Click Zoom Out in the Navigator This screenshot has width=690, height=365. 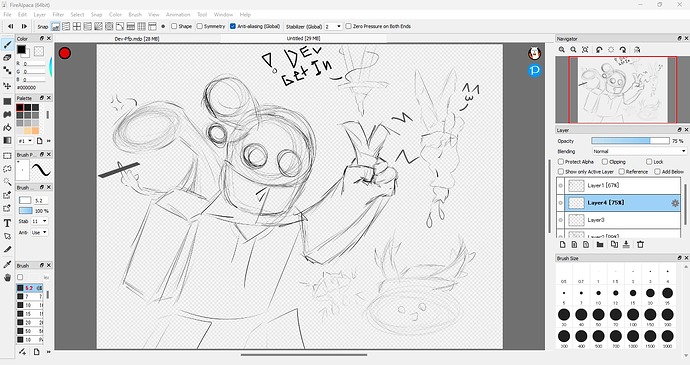(573, 50)
